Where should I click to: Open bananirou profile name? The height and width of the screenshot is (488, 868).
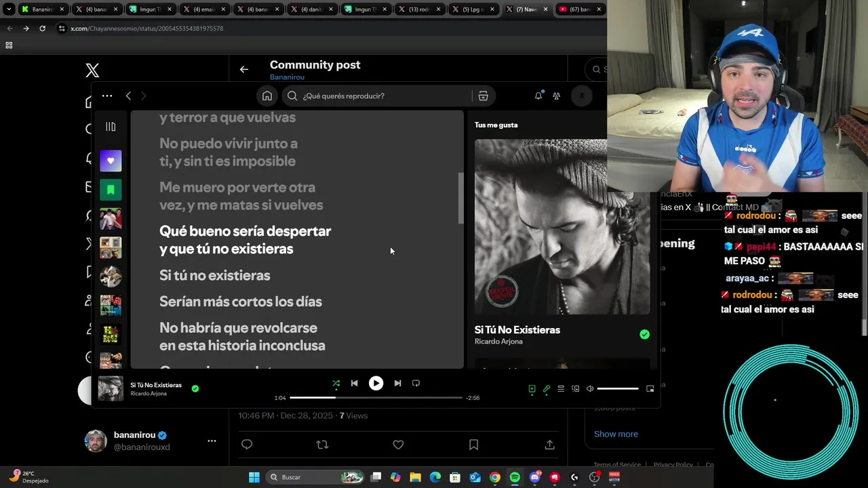pos(135,435)
